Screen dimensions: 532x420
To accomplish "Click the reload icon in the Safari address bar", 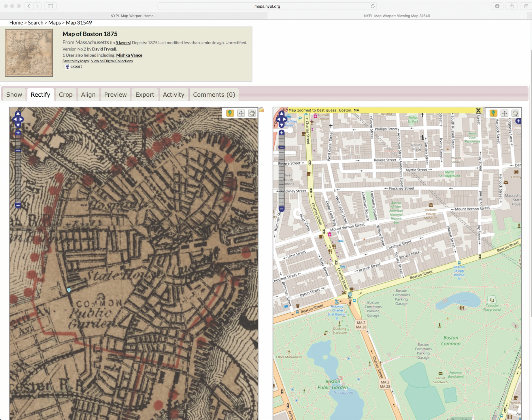I will click(372, 6).
